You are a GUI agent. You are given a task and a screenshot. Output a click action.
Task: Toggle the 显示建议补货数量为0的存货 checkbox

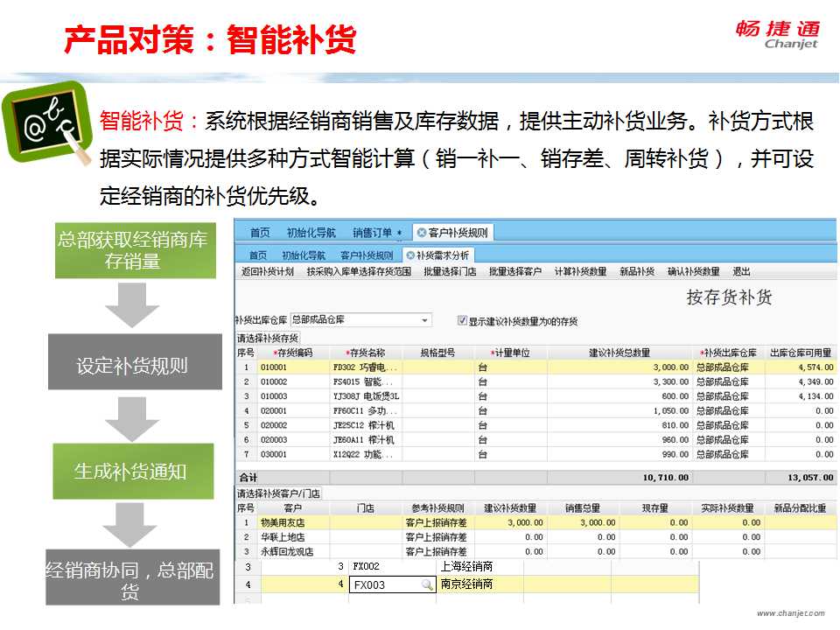click(x=463, y=321)
